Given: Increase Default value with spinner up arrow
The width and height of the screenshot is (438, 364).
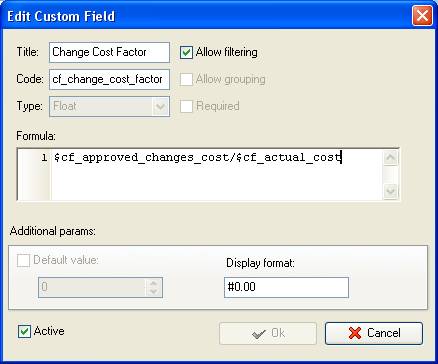Looking at the screenshot, I should [153, 284].
